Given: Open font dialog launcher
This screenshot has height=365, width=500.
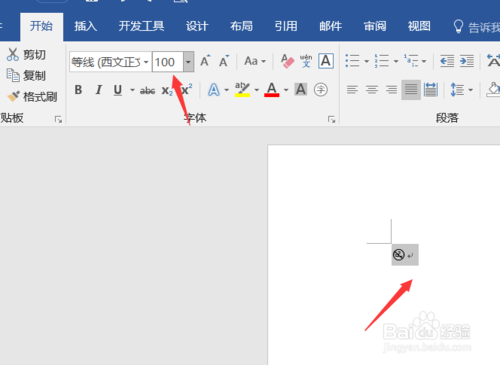Looking at the screenshot, I should 331,119.
